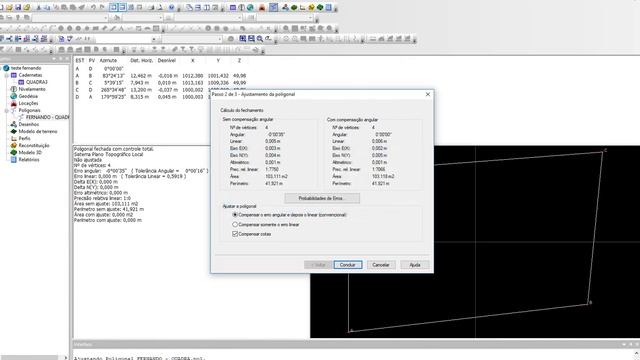
Task: Select the Desenhos tree node
Action: (29, 124)
